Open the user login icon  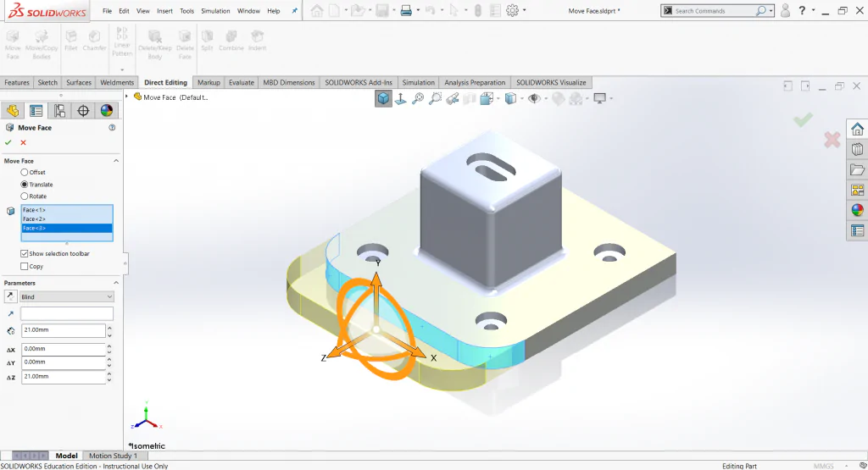785,10
